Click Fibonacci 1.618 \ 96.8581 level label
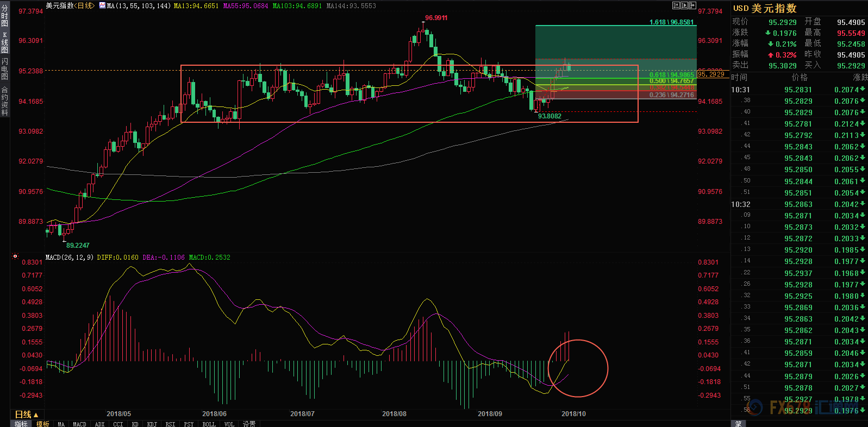The height and width of the screenshot is (427, 868). pyautogui.click(x=672, y=22)
